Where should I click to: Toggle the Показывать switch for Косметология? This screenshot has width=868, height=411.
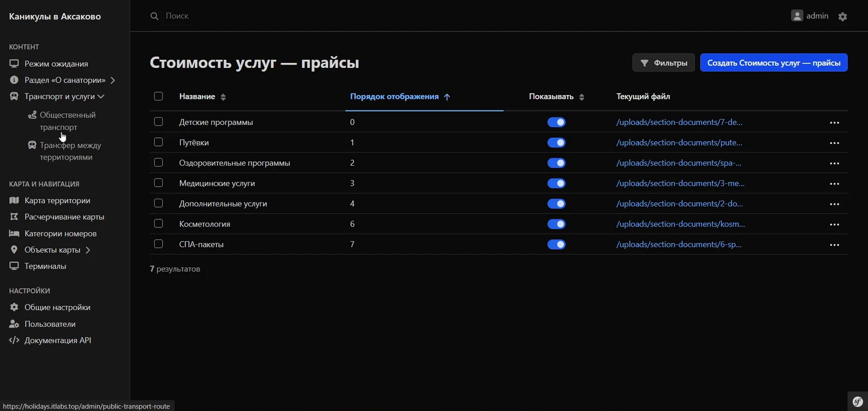point(556,224)
